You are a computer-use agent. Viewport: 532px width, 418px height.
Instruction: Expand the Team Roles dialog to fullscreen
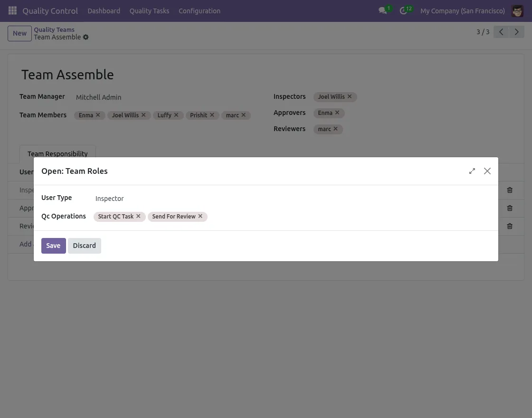tap(472, 171)
